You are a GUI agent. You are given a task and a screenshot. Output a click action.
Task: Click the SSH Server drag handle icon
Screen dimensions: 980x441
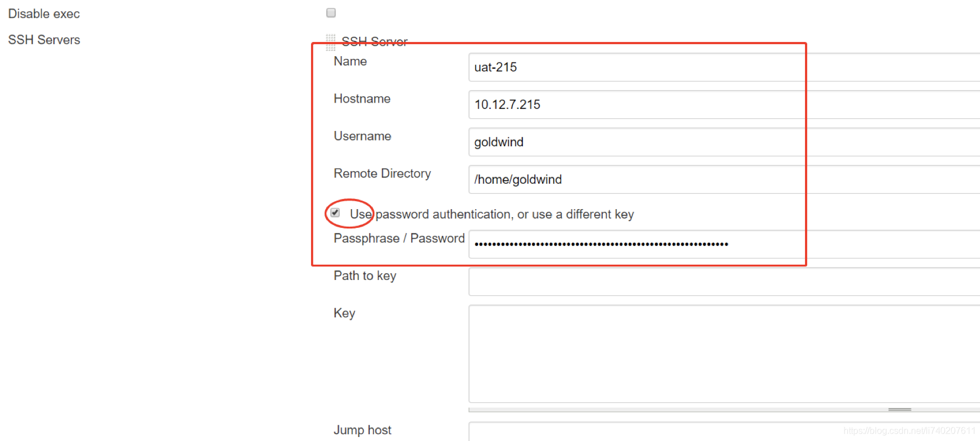[331, 42]
